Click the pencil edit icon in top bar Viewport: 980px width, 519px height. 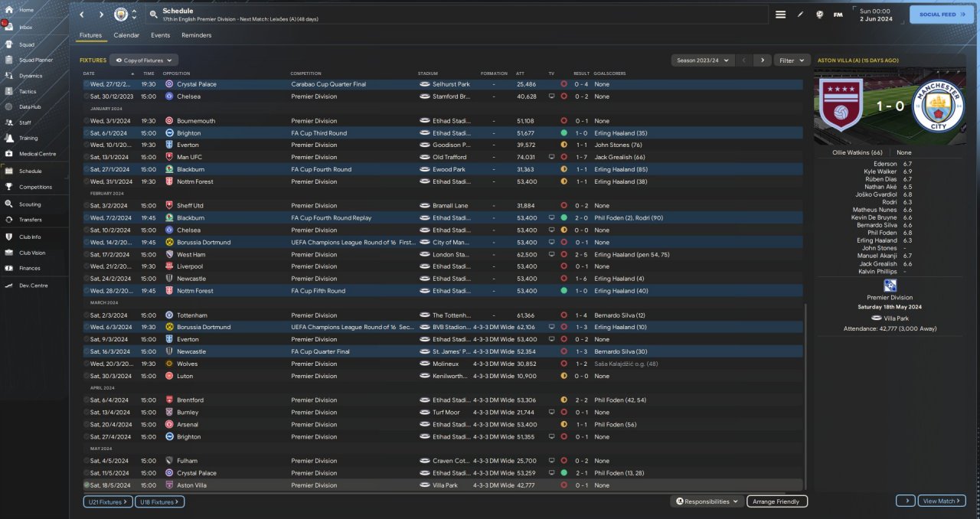800,15
